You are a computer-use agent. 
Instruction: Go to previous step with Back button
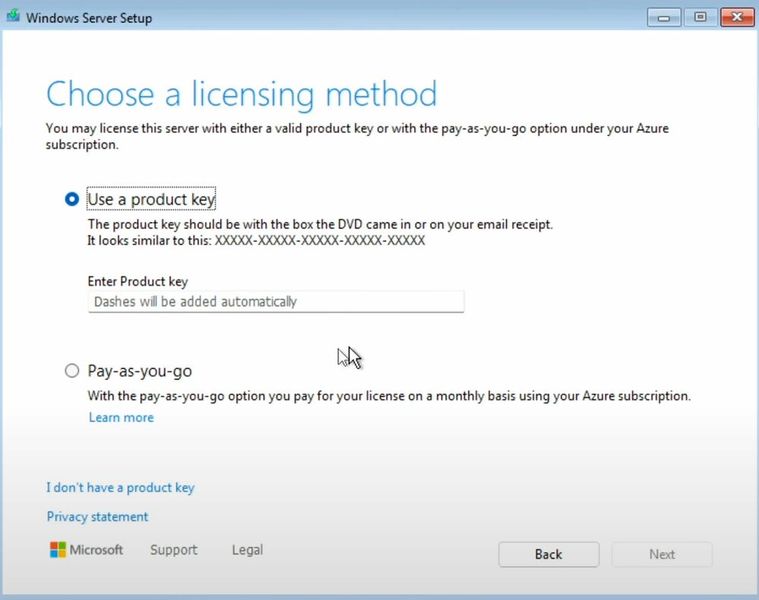(549, 554)
